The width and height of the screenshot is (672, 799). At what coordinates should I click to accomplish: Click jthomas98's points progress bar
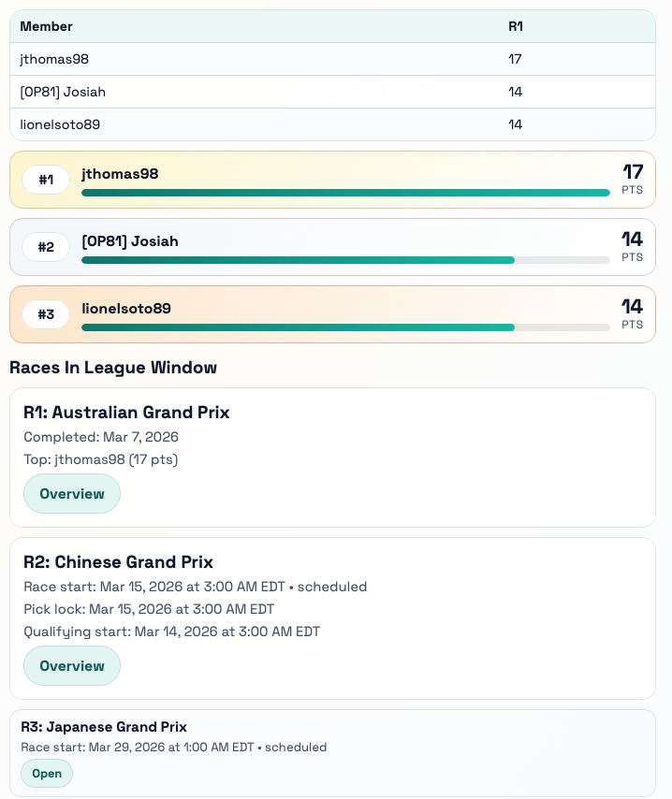[x=345, y=193]
